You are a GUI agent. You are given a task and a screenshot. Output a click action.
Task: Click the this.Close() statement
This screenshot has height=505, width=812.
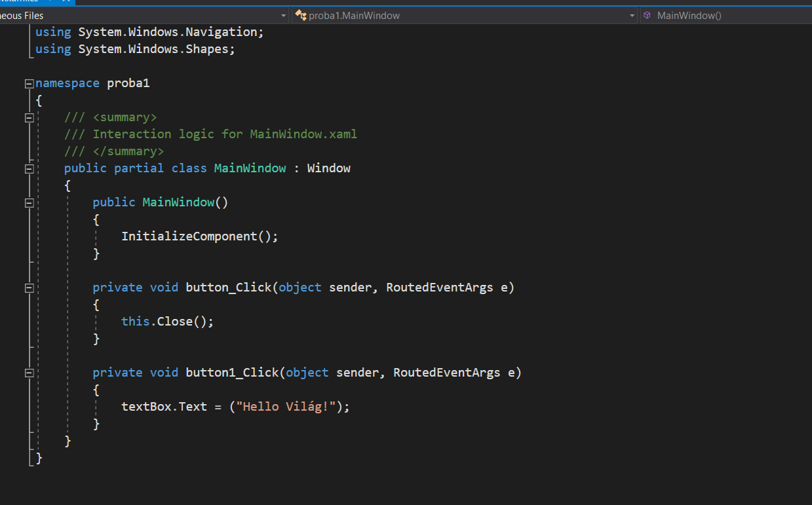[167, 322]
